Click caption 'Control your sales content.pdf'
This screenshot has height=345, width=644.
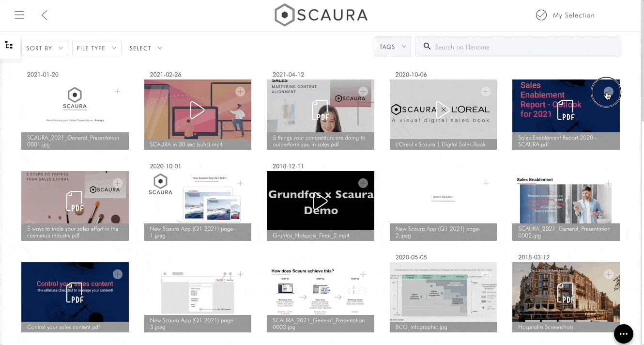coord(63,327)
